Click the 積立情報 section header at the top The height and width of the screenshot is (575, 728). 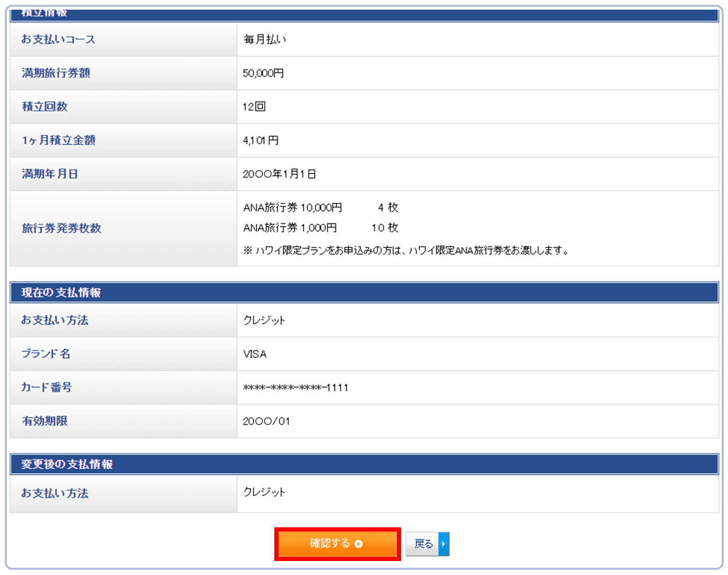[x=44, y=13]
